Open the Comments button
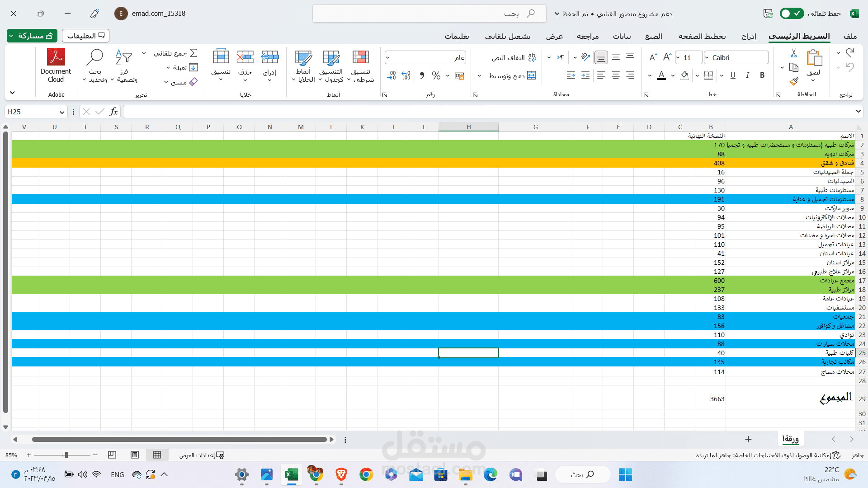The height and width of the screenshot is (488, 868). pyautogui.click(x=85, y=36)
